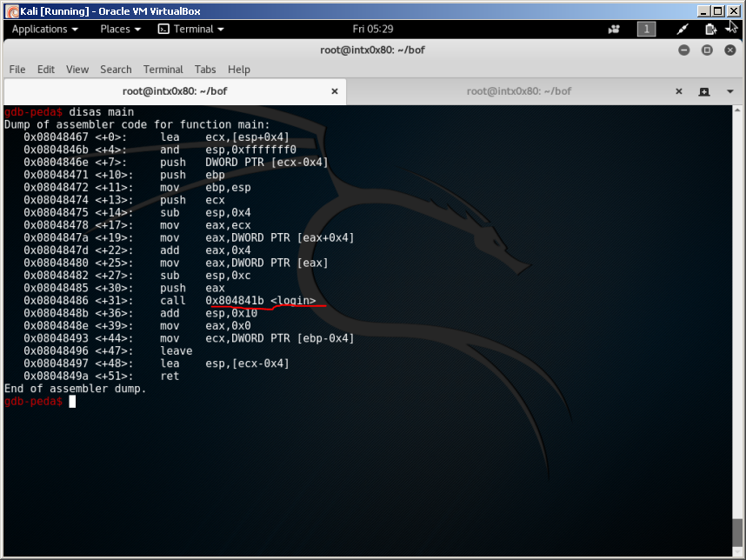Switch to the inactive root@intx0x80 terminal tab

click(x=522, y=90)
